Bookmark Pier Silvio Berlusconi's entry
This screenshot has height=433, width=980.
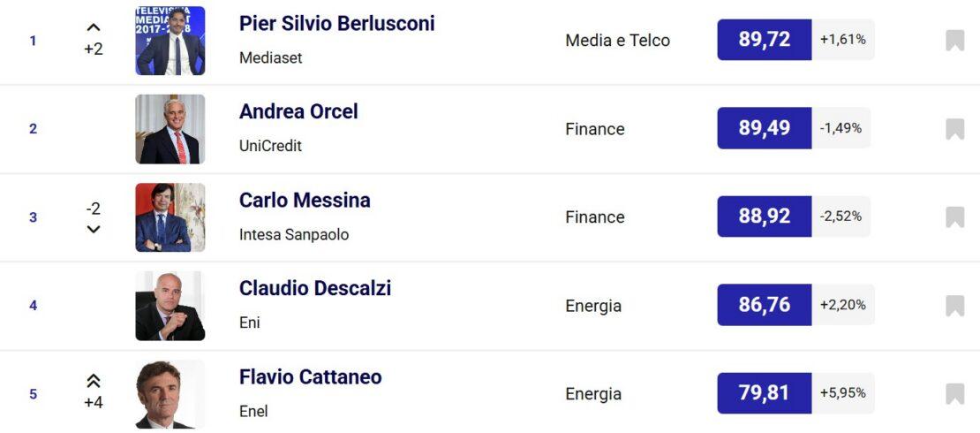coord(954,41)
